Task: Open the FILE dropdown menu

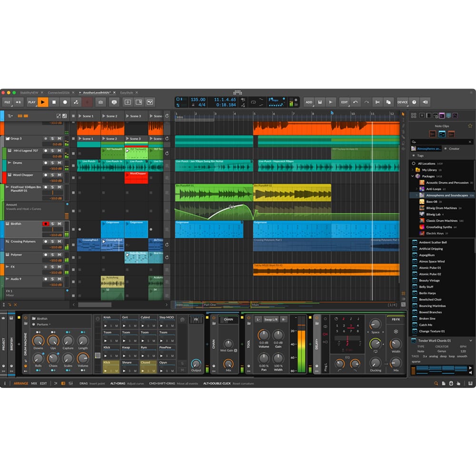Action: tap(7, 102)
